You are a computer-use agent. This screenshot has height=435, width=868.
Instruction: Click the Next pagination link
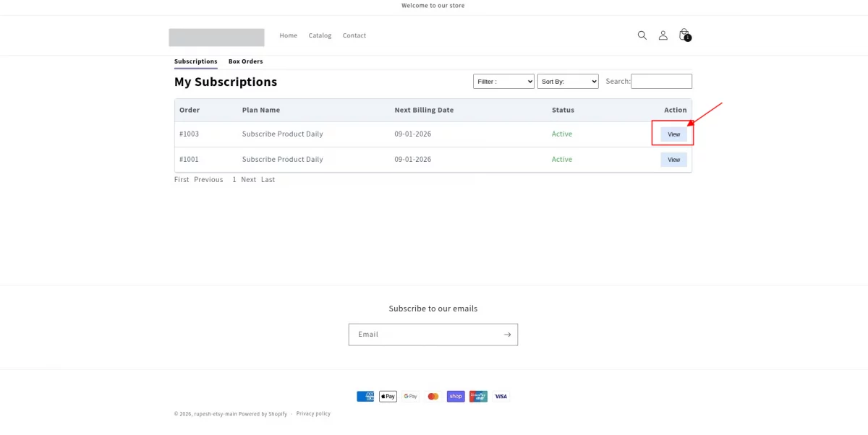point(248,180)
